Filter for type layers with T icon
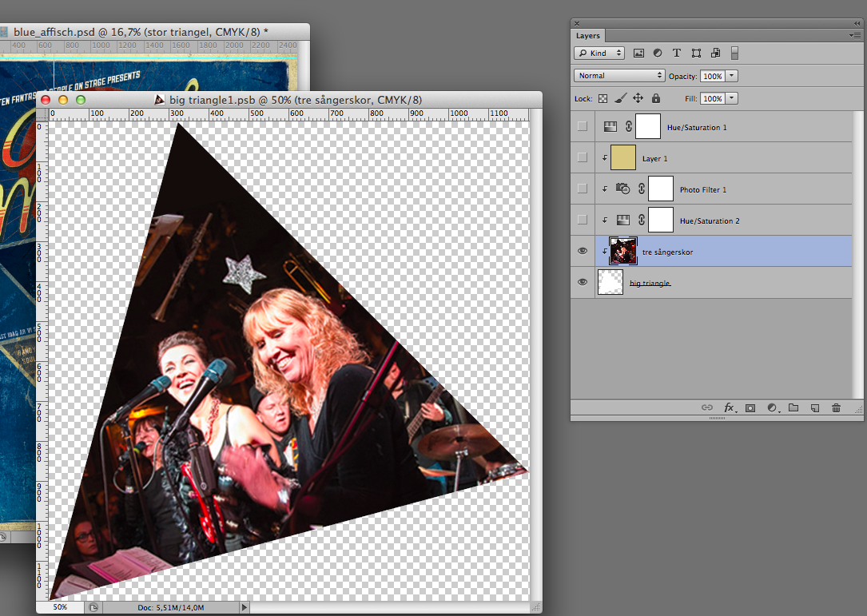Image resolution: width=867 pixels, height=616 pixels. [x=676, y=53]
